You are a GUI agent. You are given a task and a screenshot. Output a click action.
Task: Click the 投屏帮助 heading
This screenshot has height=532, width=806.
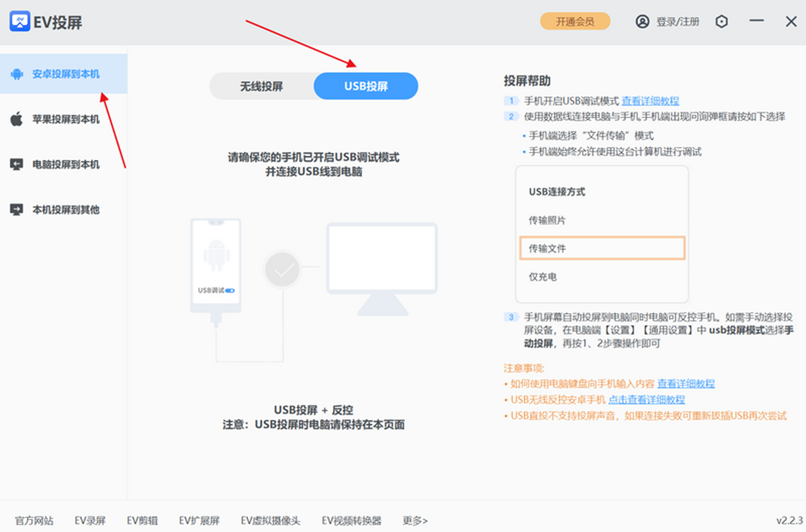(x=527, y=81)
